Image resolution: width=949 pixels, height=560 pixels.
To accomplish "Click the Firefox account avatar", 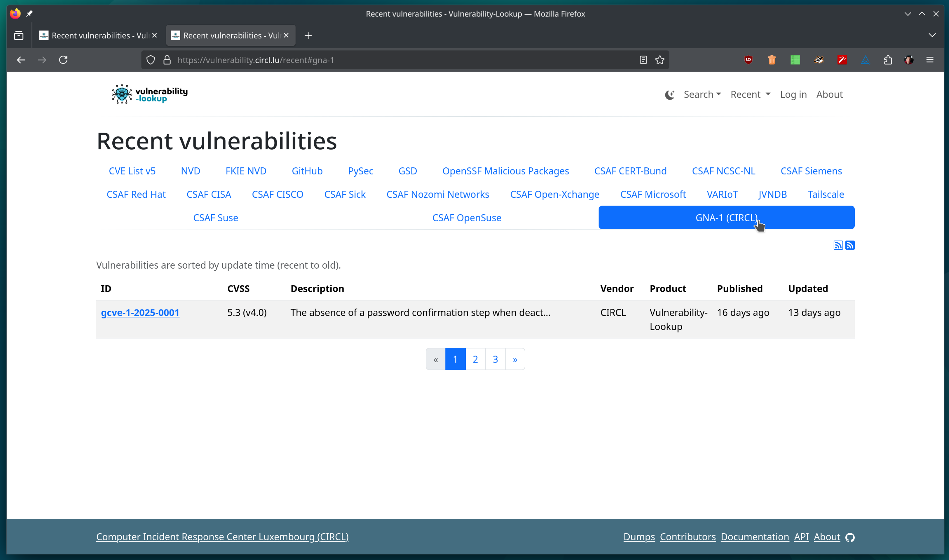I will tap(909, 59).
